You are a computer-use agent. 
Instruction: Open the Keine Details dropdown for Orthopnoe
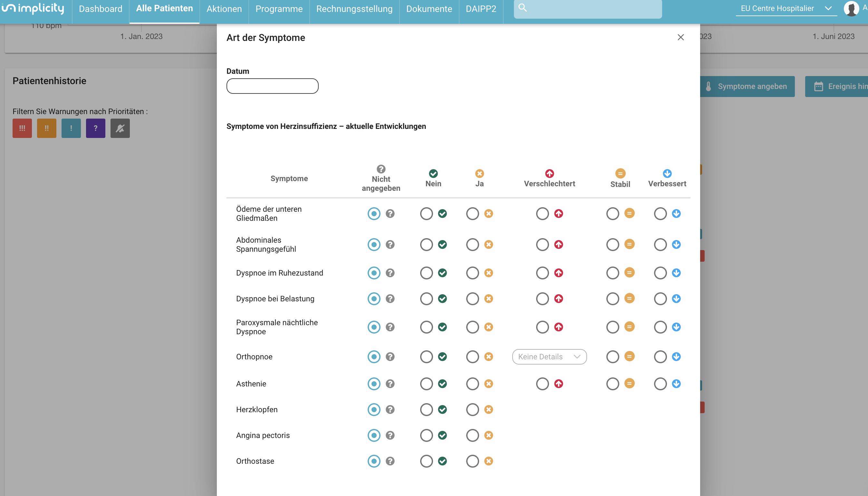click(549, 357)
